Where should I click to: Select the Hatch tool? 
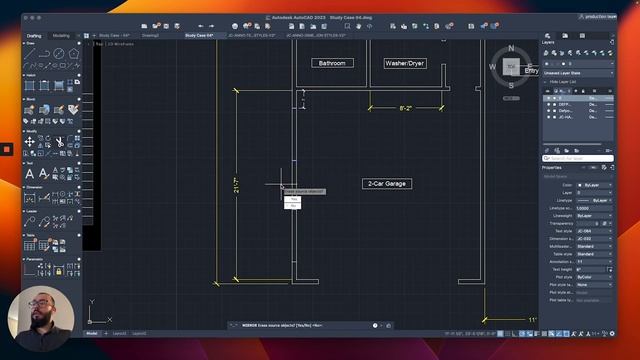click(x=29, y=85)
